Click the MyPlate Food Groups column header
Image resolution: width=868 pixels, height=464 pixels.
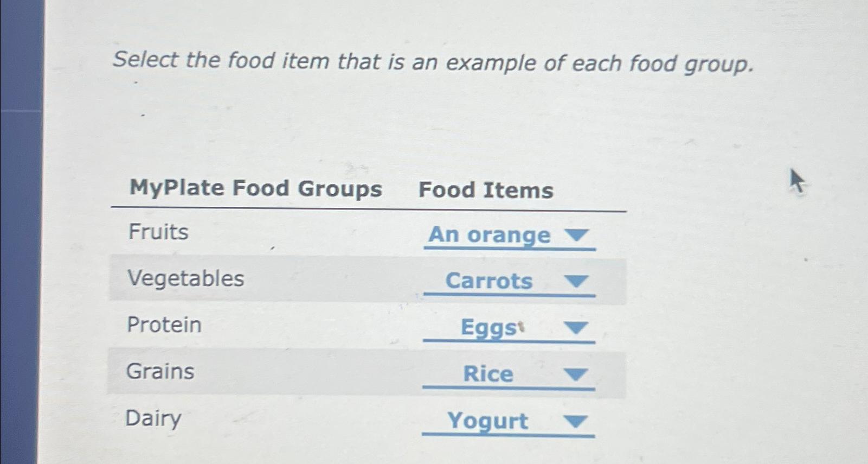point(256,189)
